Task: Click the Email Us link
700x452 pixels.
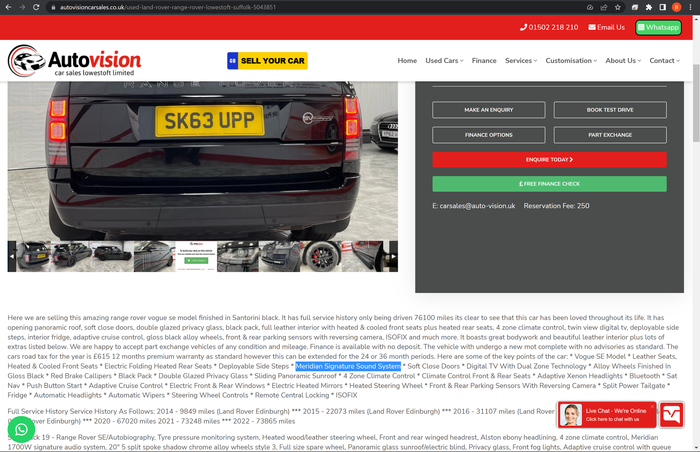Action: tap(606, 27)
